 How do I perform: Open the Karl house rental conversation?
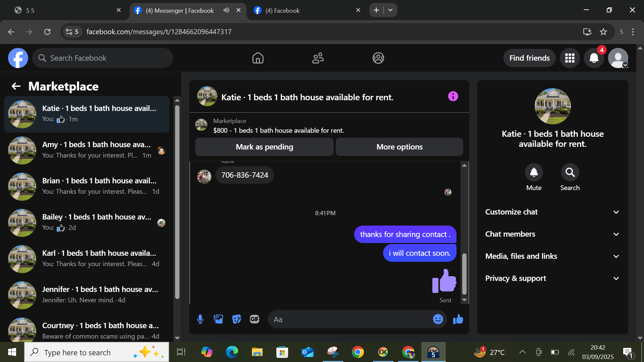pos(87,259)
